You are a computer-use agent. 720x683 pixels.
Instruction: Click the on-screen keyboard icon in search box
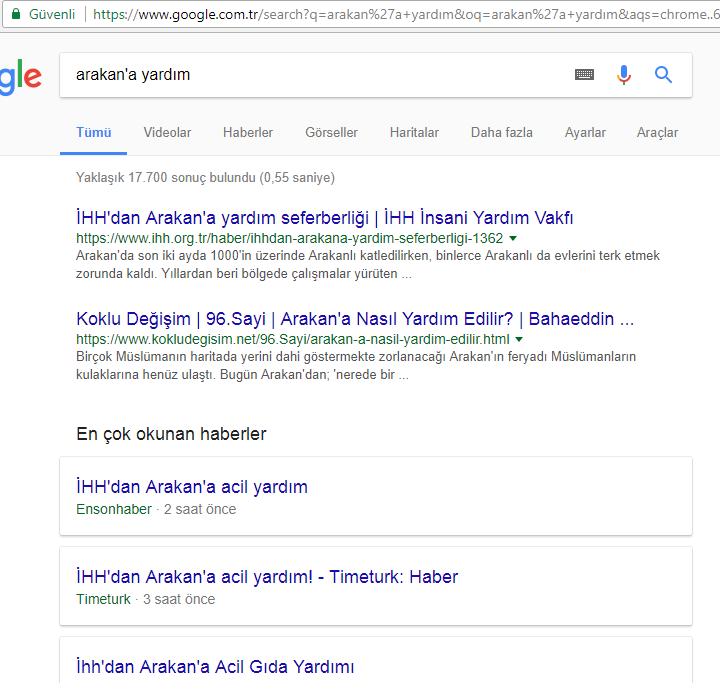(585, 75)
